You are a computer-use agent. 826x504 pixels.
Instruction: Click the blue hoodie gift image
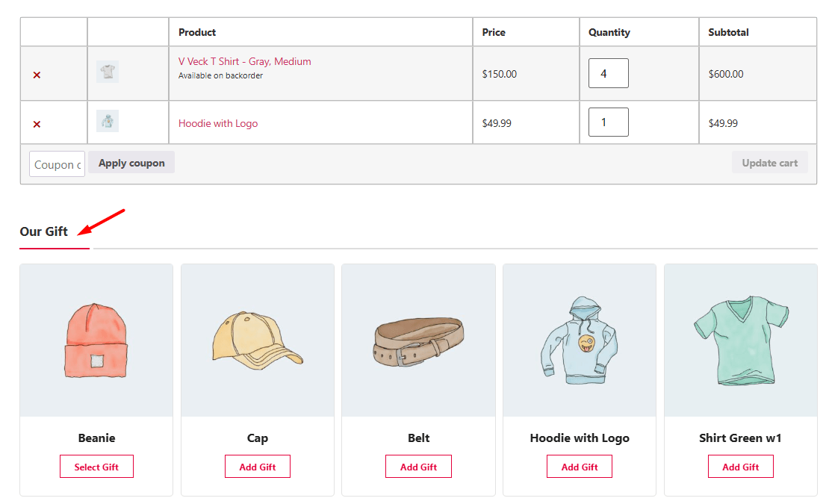pos(580,340)
